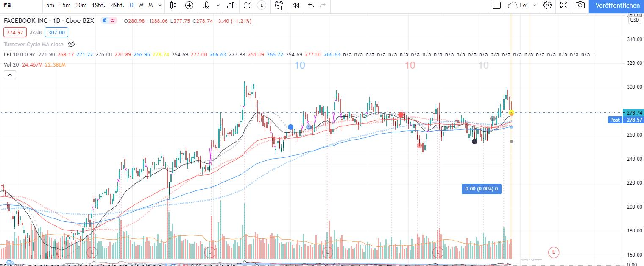Viewport: 644px width, 266px height.
Task: Take a chart snapshot with camera icon
Action: click(580, 5)
